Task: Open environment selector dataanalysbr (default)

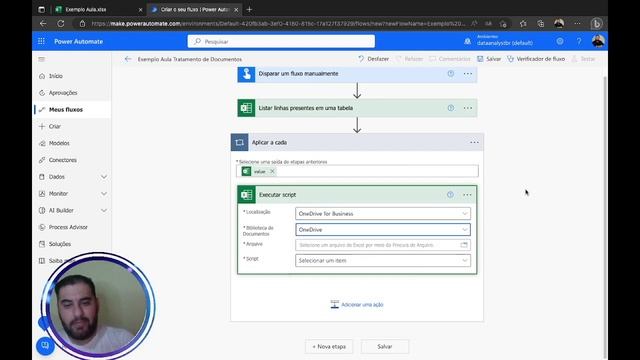Action: tap(504, 40)
